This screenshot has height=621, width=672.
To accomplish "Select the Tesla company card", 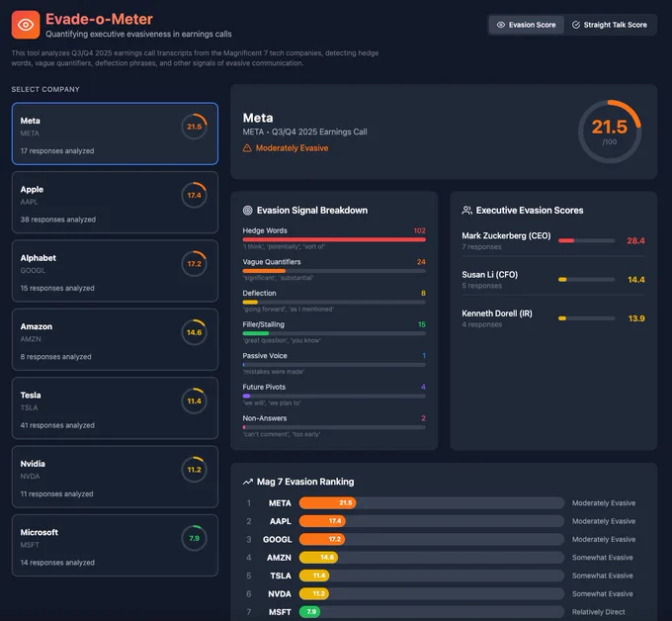I will pyautogui.click(x=115, y=407).
